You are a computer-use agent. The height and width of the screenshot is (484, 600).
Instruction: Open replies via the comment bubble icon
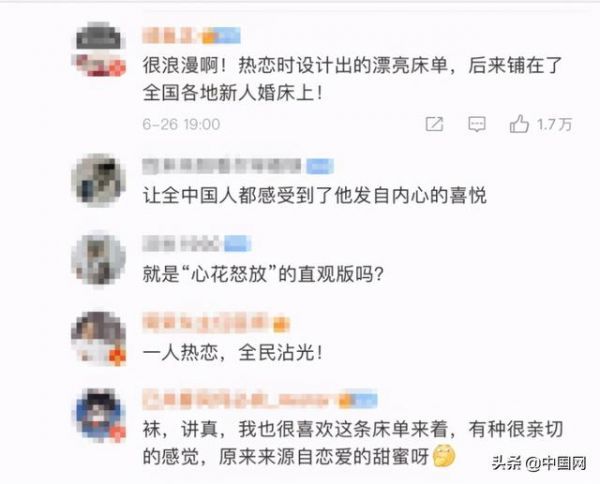tap(477, 124)
